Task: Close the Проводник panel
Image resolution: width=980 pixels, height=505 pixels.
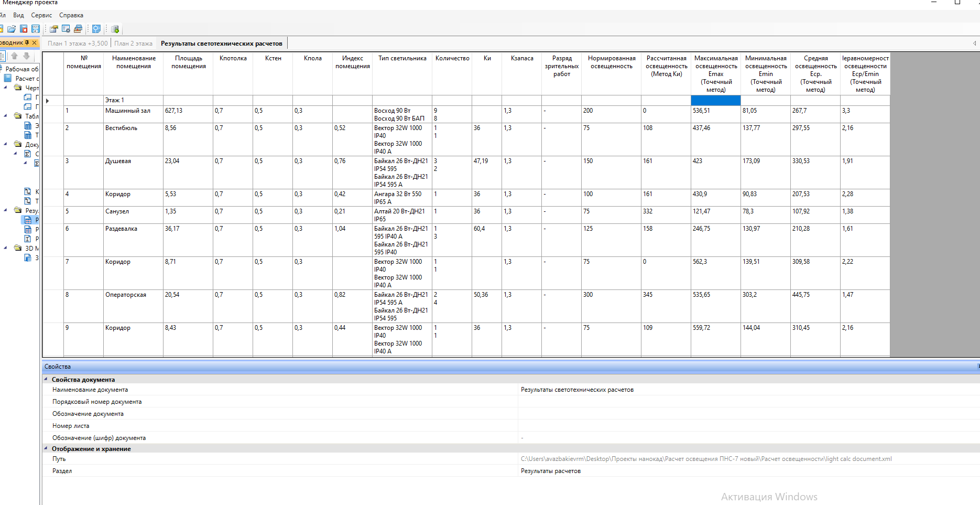Action: 35,42
